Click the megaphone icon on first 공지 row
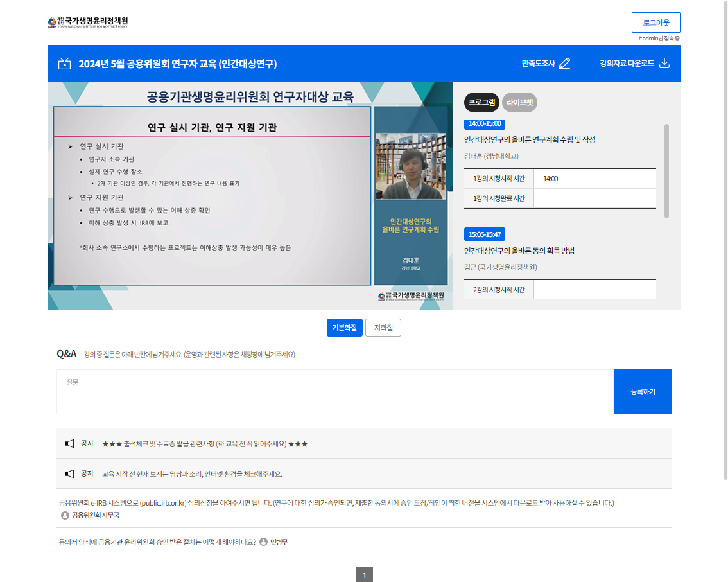The width and height of the screenshot is (728, 582). click(x=70, y=444)
